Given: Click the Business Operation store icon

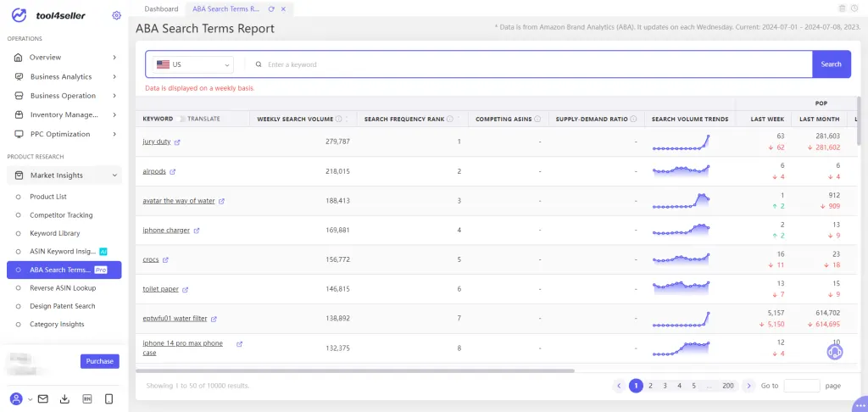Looking at the screenshot, I should (x=19, y=96).
